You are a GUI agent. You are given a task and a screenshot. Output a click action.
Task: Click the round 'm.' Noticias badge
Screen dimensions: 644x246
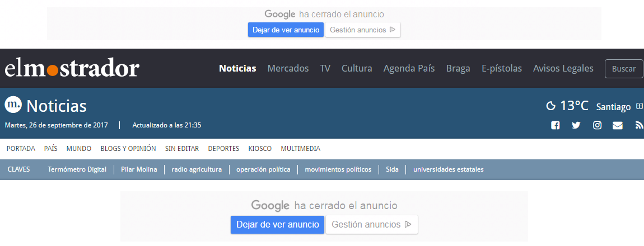13,105
